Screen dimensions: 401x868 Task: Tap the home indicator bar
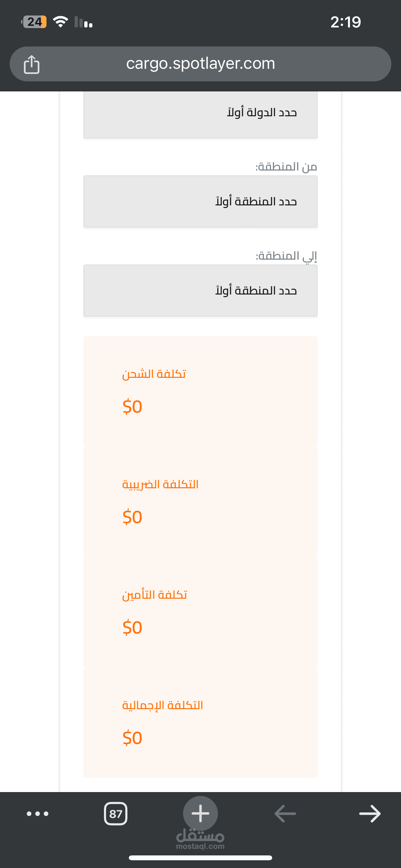pyautogui.click(x=200, y=858)
